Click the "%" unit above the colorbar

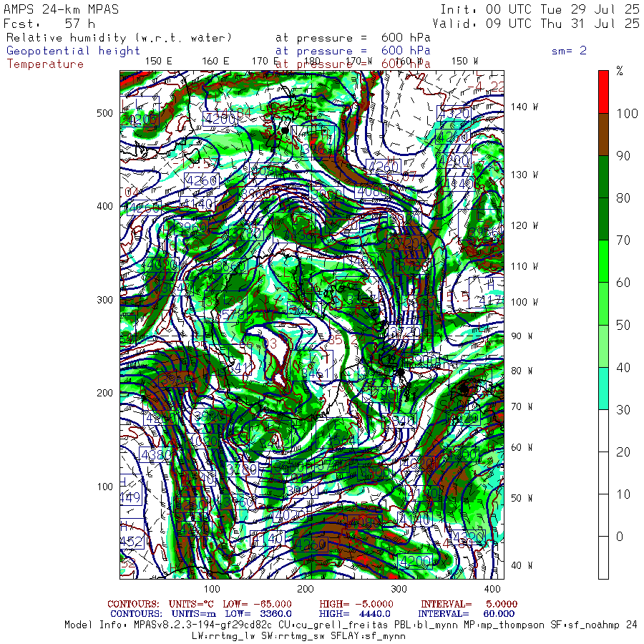(620, 71)
